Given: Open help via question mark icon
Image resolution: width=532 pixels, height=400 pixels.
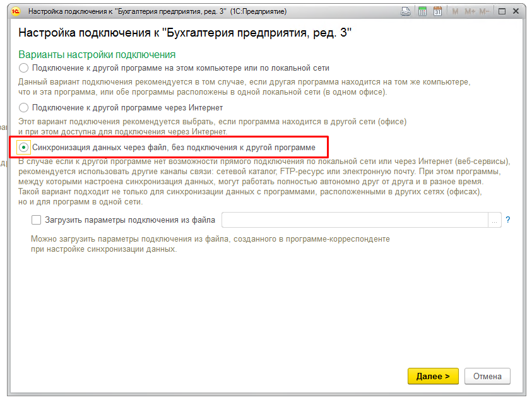Looking at the screenshot, I should click(507, 220).
